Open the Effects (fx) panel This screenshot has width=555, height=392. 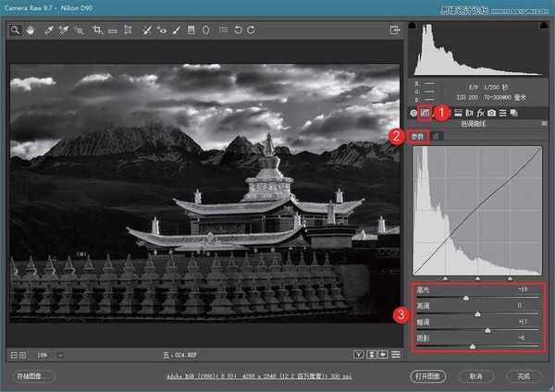[x=481, y=113]
